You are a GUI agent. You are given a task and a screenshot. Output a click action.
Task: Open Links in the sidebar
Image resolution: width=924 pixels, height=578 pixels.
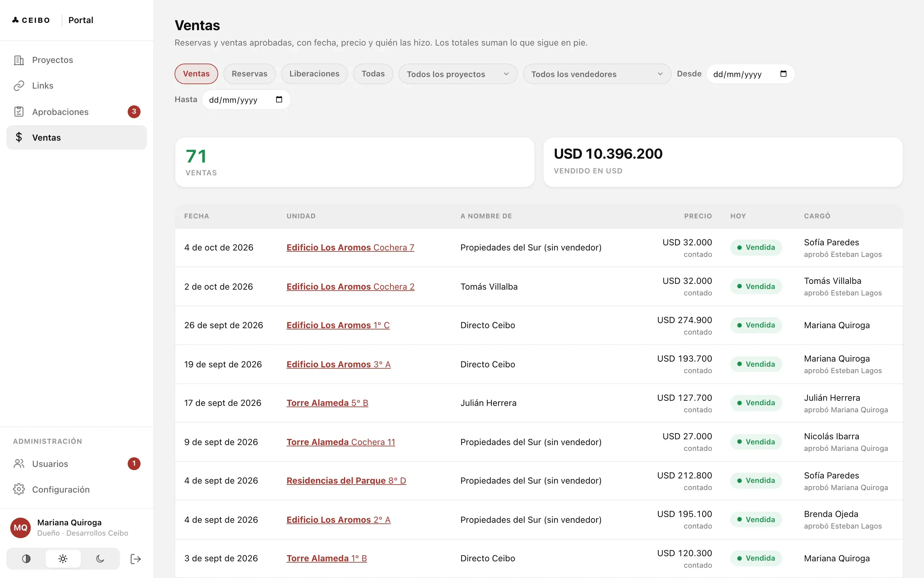click(x=77, y=86)
